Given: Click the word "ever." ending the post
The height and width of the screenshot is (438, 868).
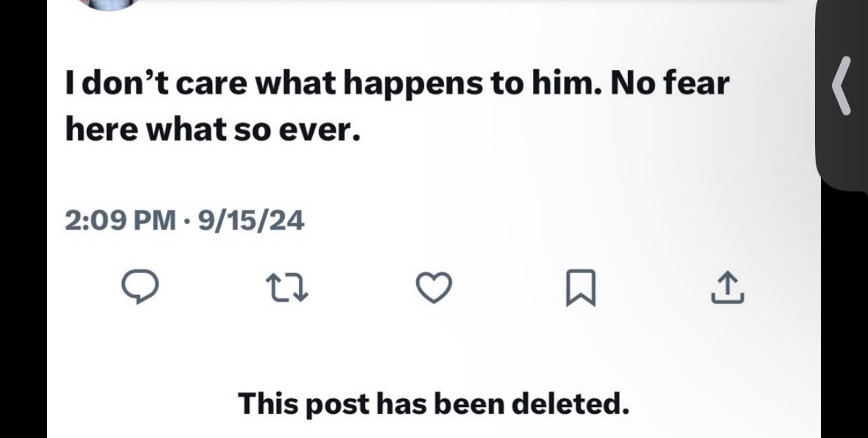Looking at the screenshot, I should pos(328,130).
